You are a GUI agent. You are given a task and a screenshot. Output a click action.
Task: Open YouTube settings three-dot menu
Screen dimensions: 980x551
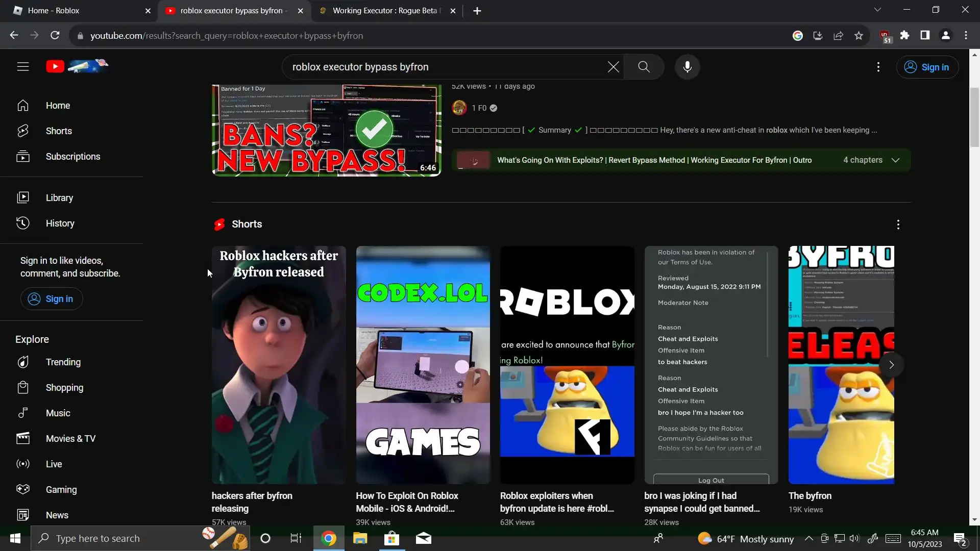click(x=878, y=67)
